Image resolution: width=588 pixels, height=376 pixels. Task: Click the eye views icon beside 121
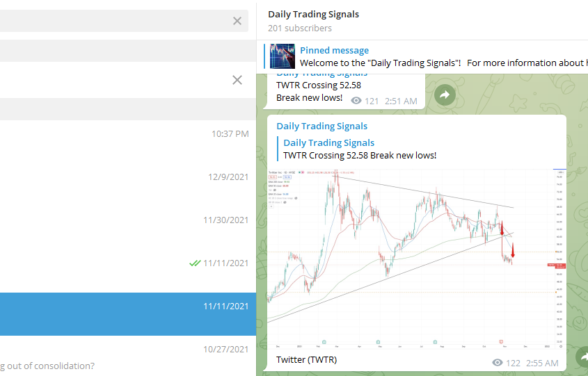pos(357,101)
